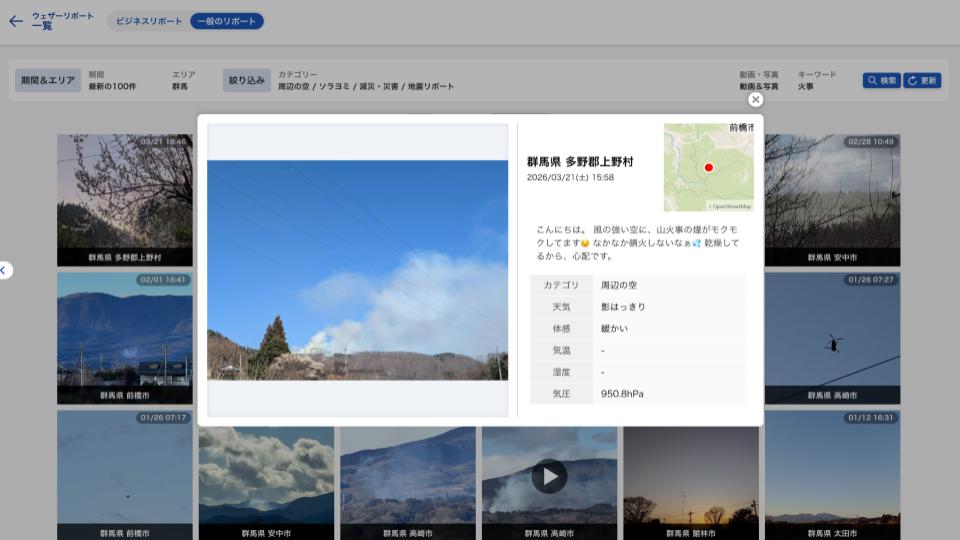
Task: Close the report detail popup
Action: tap(755, 99)
